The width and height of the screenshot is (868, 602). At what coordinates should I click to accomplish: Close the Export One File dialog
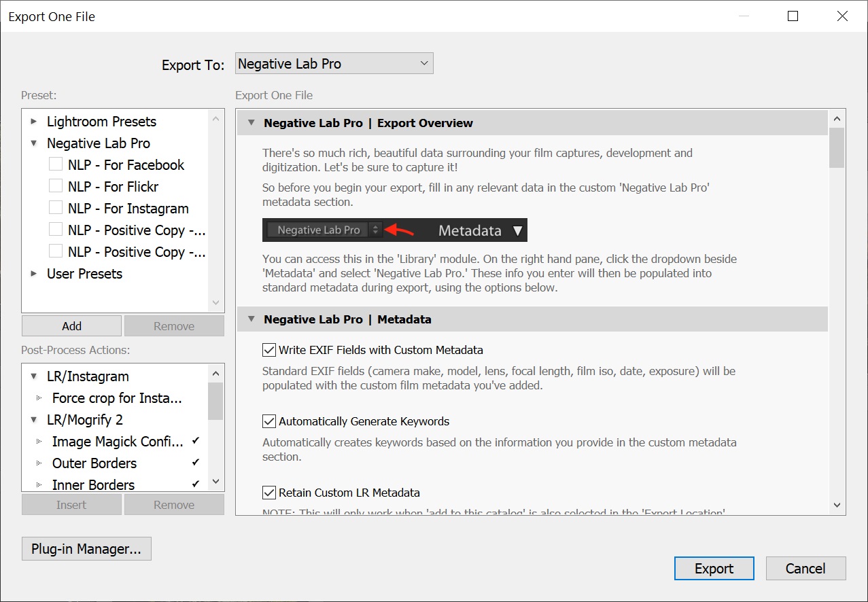(842, 16)
